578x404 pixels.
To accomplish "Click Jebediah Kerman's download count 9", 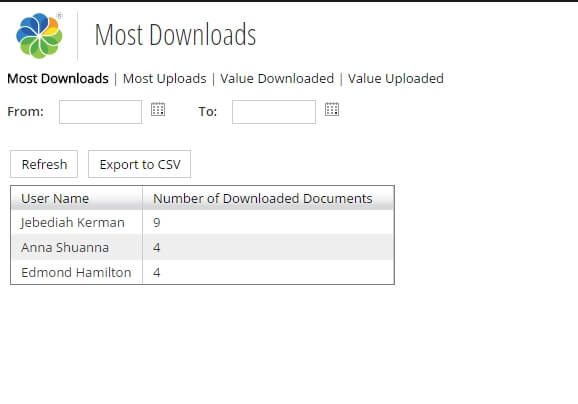I will (x=157, y=222).
